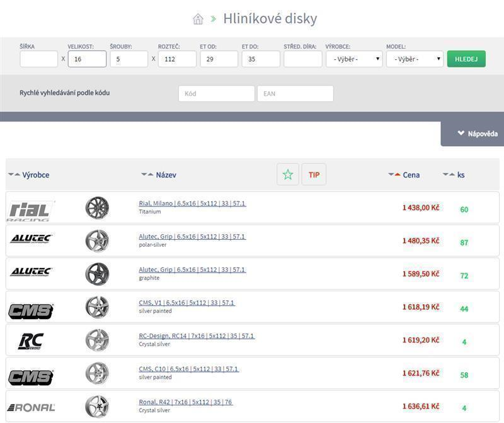Image resolution: width=504 pixels, height=423 pixels.
Task: Click the price 1 619,20 Kč
Action: click(x=421, y=340)
